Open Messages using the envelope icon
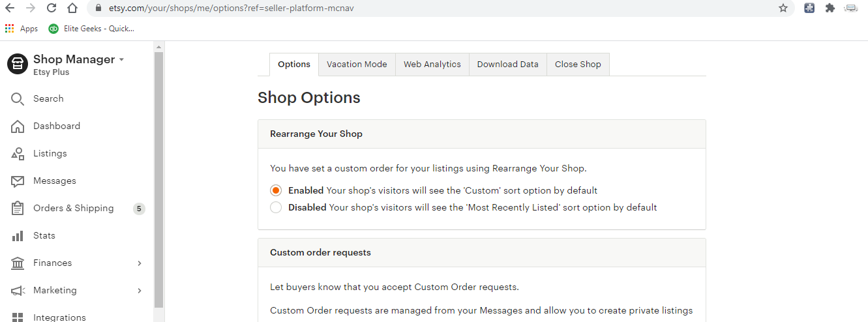 18,181
